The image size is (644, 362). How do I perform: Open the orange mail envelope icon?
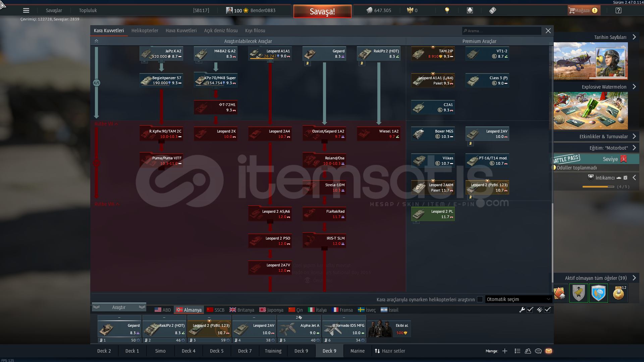point(549,351)
